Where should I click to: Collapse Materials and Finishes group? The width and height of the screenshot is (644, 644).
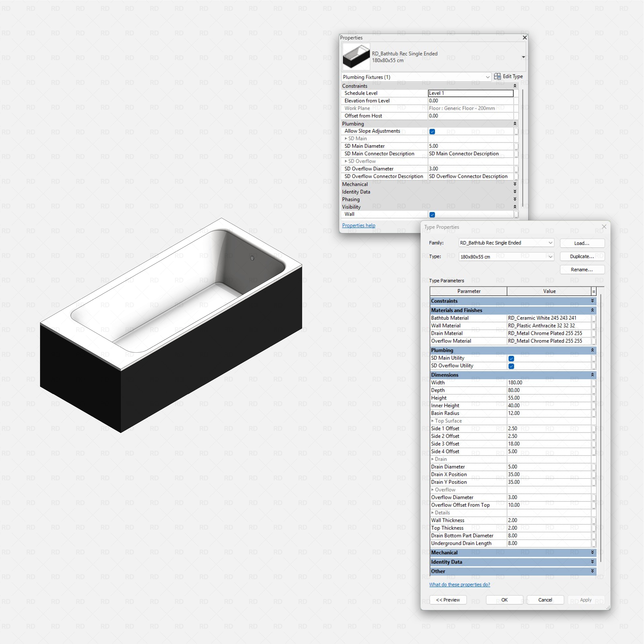(x=592, y=310)
